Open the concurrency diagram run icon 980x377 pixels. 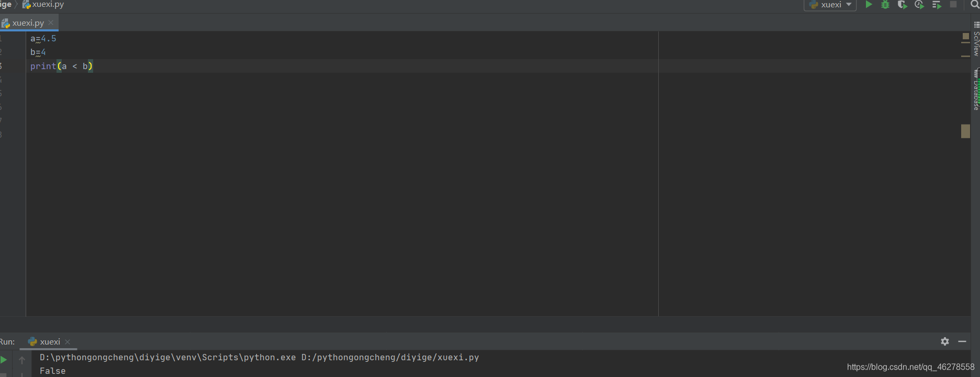[937, 5]
